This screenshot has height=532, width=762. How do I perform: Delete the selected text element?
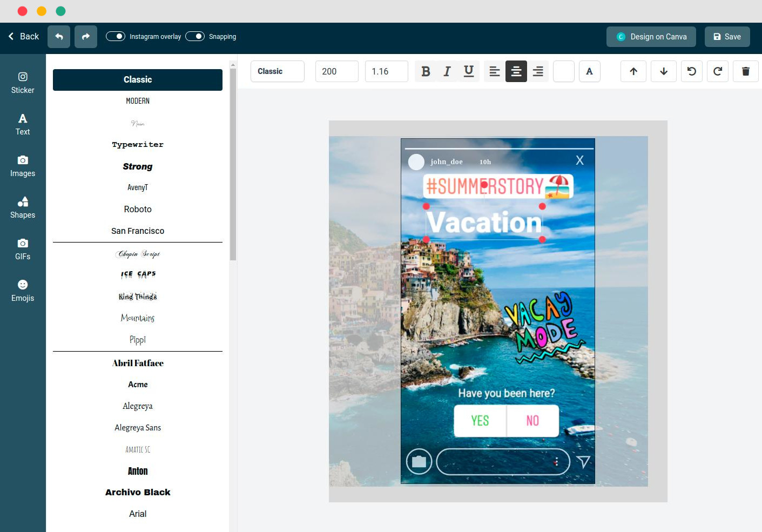pos(745,71)
